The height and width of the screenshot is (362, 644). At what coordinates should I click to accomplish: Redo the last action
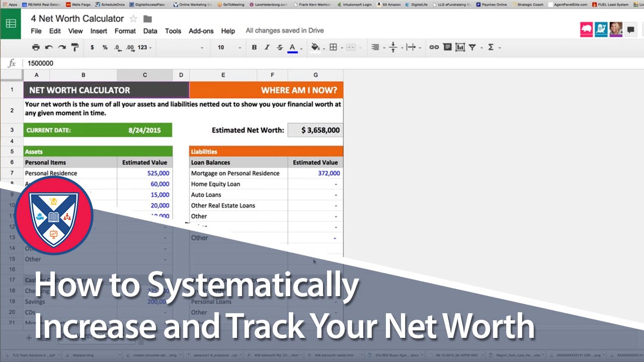[61, 47]
